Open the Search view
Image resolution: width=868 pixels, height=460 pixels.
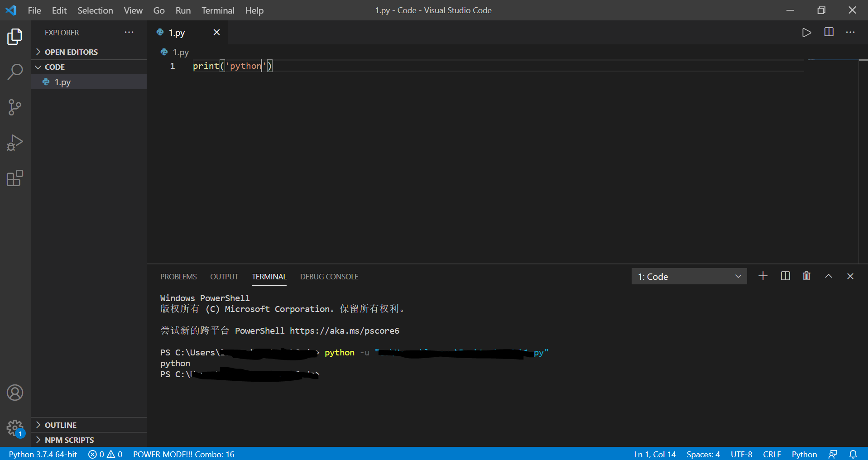click(x=15, y=72)
